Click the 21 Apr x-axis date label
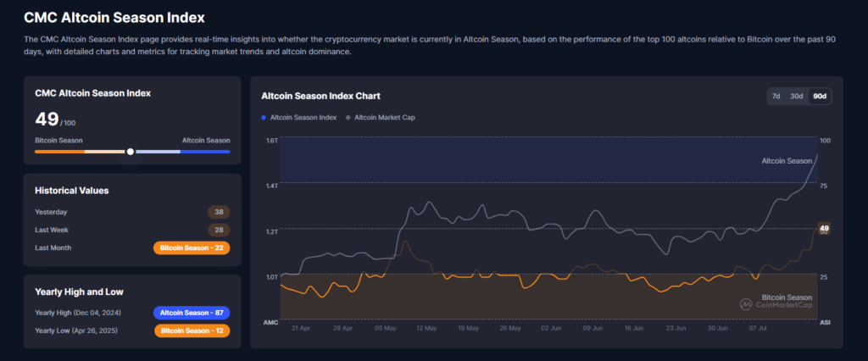The image size is (868, 361). click(x=301, y=328)
